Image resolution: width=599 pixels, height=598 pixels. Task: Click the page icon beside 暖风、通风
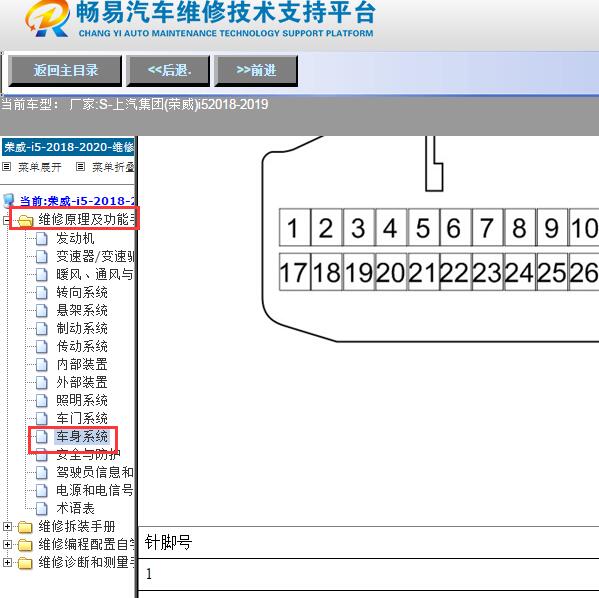click(42, 275)
